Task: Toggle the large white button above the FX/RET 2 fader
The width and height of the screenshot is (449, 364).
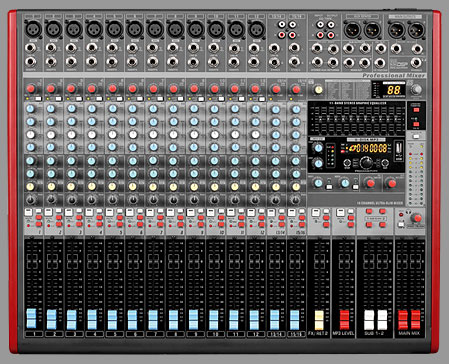Action: pos(316,212)
